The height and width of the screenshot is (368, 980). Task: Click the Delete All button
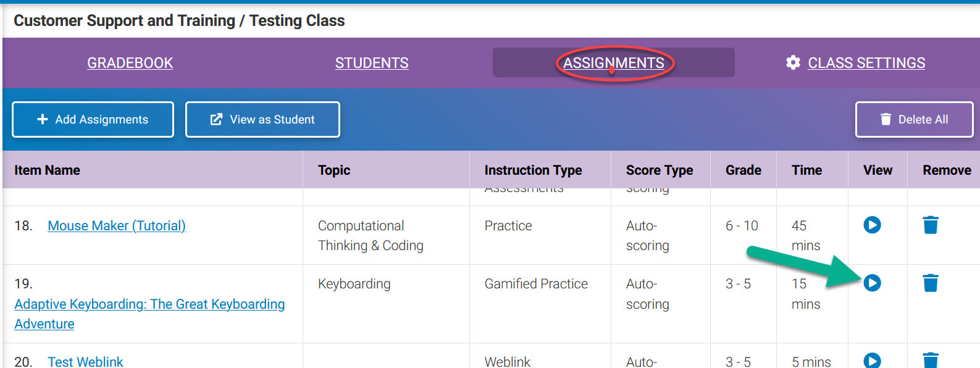[x=914, y=119]
